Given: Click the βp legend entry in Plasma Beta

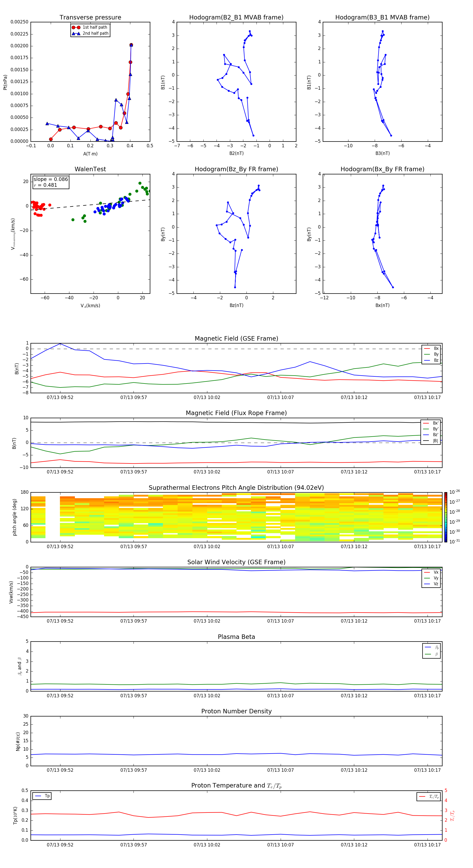Looking at the screenshot, I should [431, 647].
